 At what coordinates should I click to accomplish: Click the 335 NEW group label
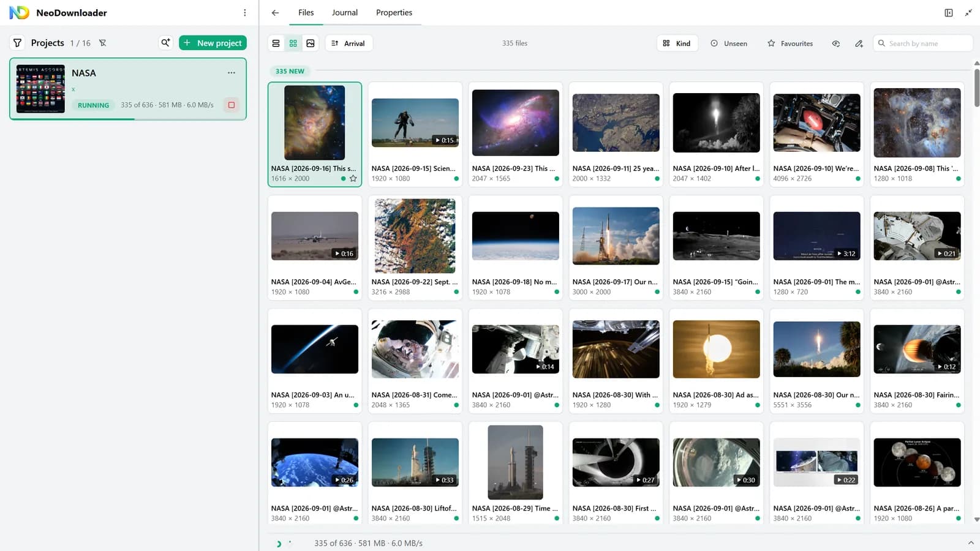(x=290, y=71)
